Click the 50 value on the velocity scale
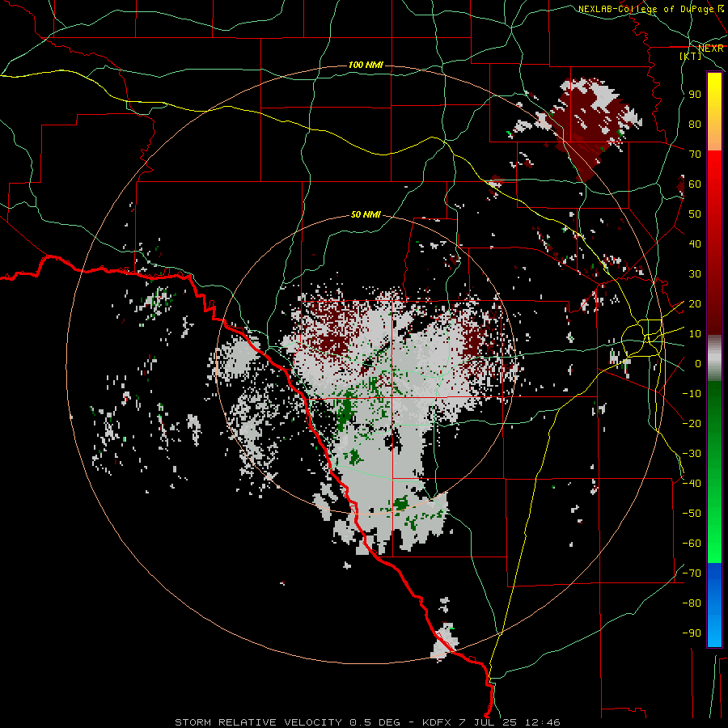This screenshot has width=728, height=728. coord(695,214)
